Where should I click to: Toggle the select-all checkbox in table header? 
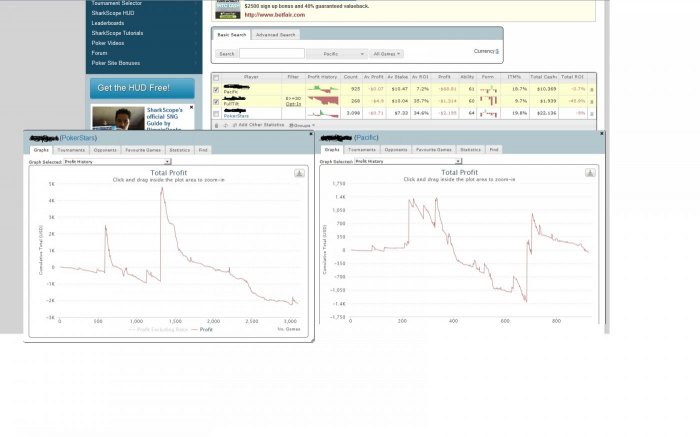click(216, 78)
